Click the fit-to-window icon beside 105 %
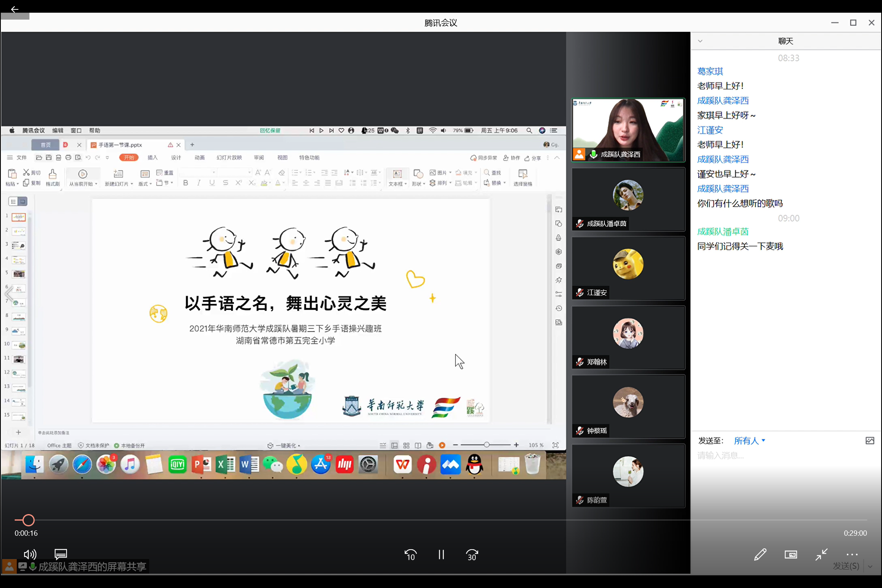 pos(555,445)
